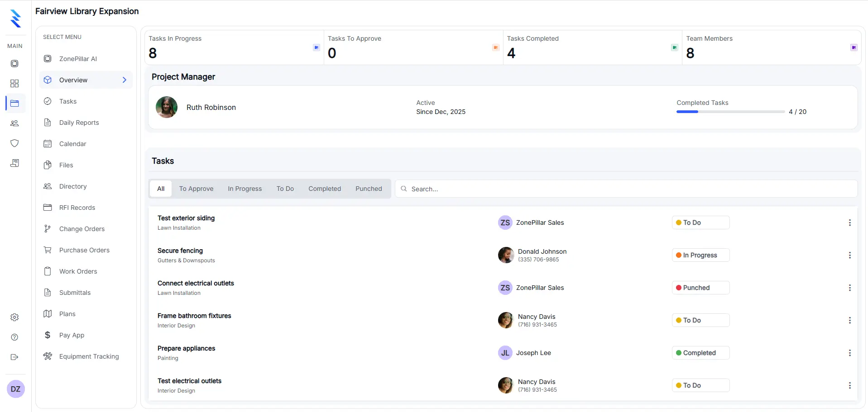Click the Completed Tasks progress bar
Image resolution: width=868 pixels, height=412 pixels.
pos(730,112)
